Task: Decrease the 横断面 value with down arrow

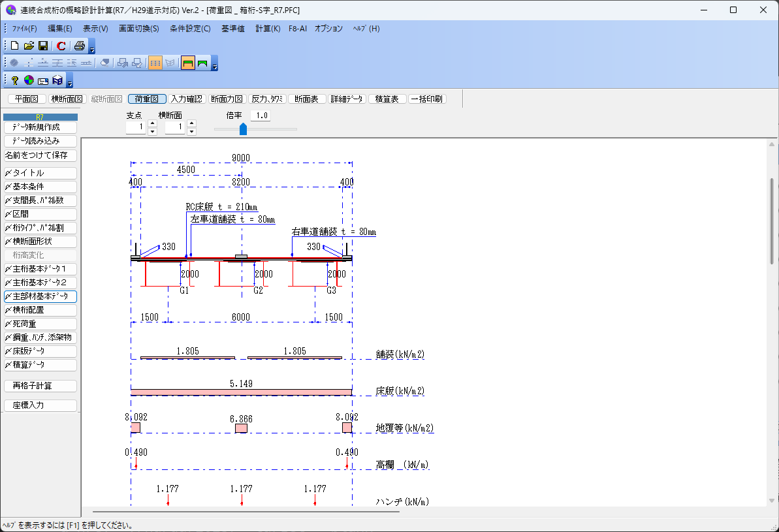Action: point(192,132)
